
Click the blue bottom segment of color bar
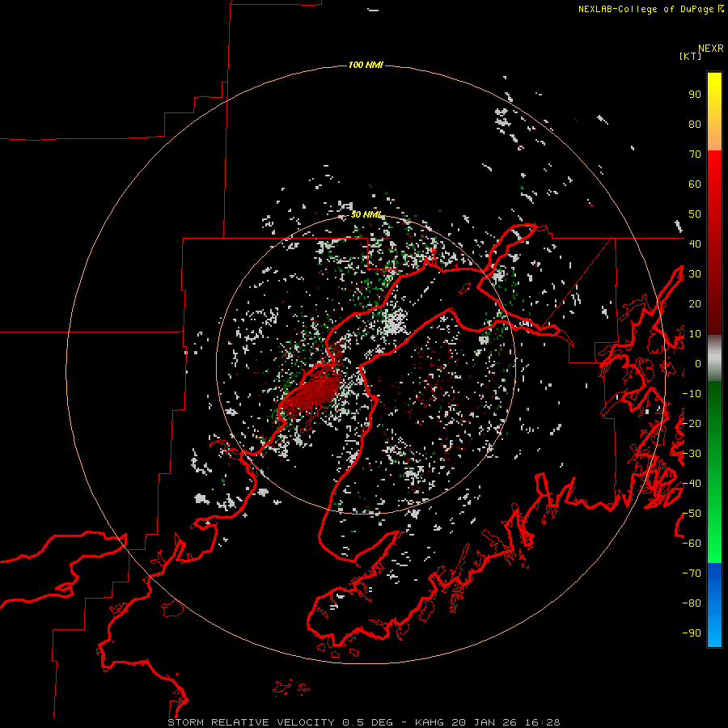(x=714, y=604)
